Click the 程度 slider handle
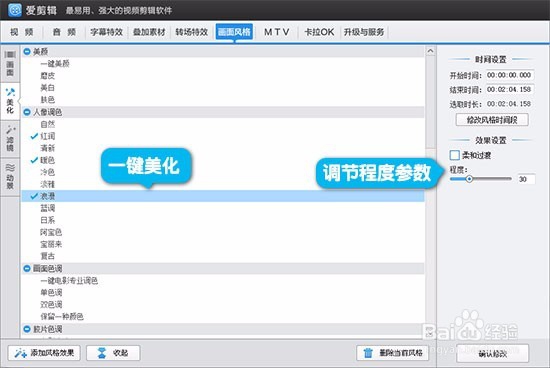The height and width of the screenshot is (368, 550). (469, 179)
